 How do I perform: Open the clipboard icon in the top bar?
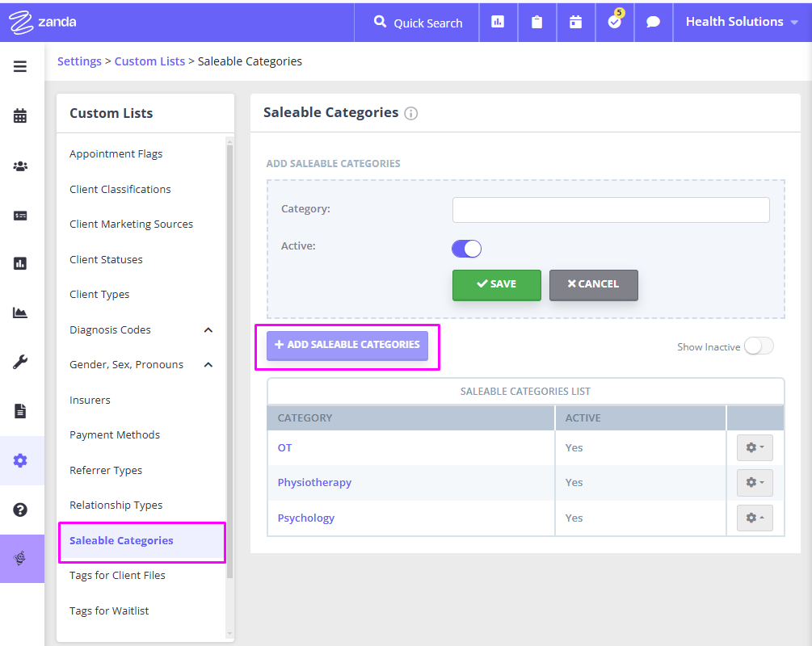536,22
